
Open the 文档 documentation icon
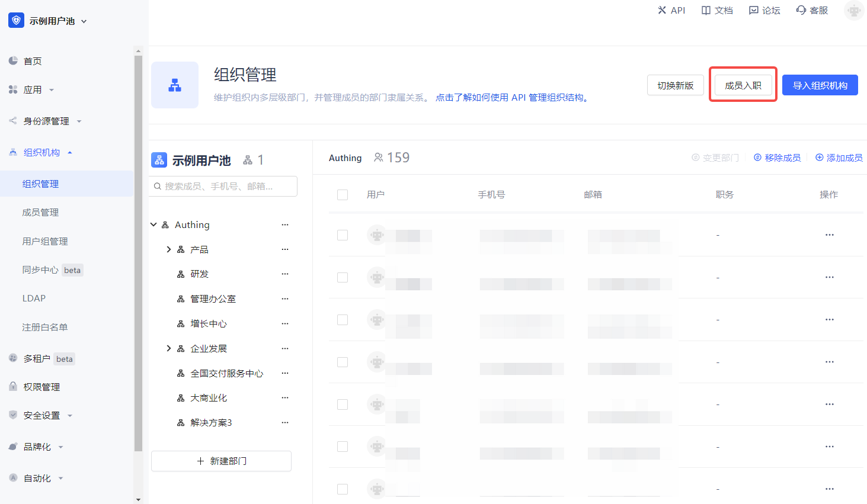pyautogui.click(x=706, y=10)
